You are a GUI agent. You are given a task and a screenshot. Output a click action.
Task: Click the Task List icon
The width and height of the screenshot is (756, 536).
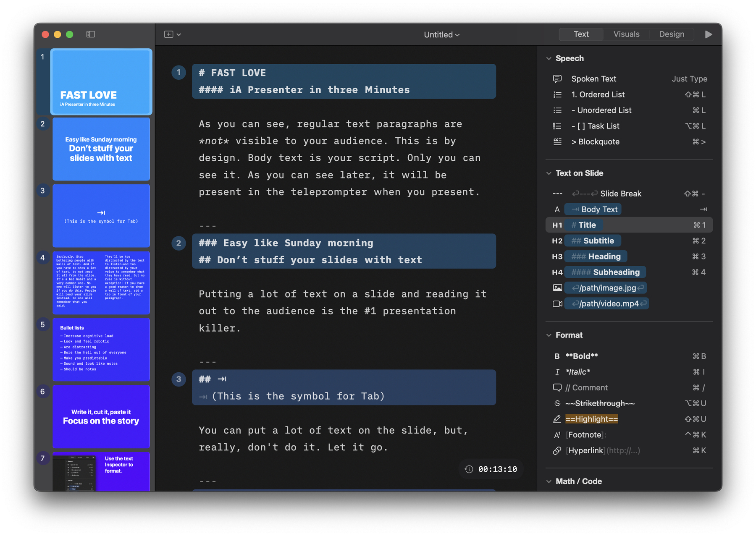coord(557,126)
